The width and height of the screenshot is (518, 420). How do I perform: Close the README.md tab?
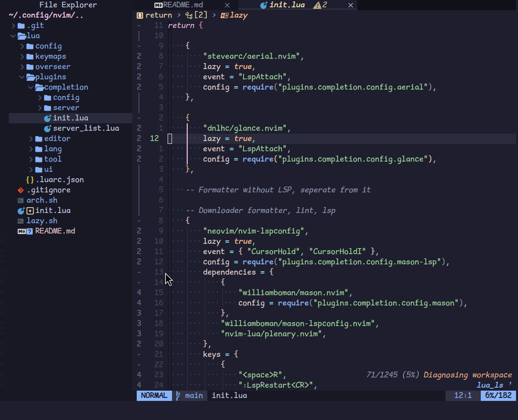tap(227, 5)
